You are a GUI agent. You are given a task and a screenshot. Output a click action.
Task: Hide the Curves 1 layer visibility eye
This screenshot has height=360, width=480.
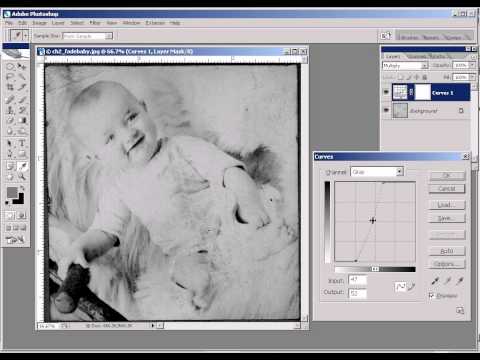386,92
